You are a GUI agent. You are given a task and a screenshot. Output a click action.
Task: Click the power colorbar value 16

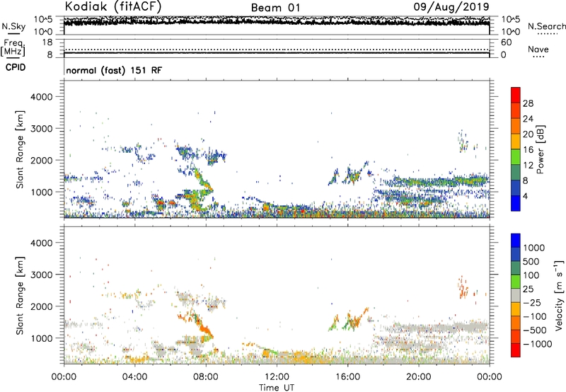pos(528,150)
